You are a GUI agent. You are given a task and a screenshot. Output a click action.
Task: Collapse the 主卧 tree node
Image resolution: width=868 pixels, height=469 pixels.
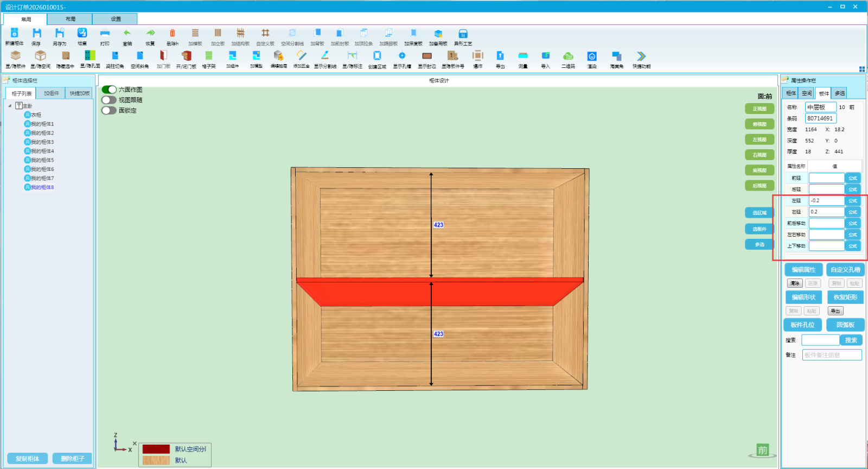click(10, 106)
